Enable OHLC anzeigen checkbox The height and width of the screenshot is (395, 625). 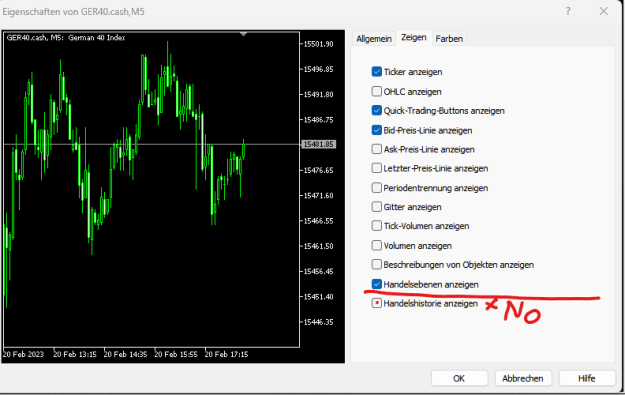click(376, 91)
